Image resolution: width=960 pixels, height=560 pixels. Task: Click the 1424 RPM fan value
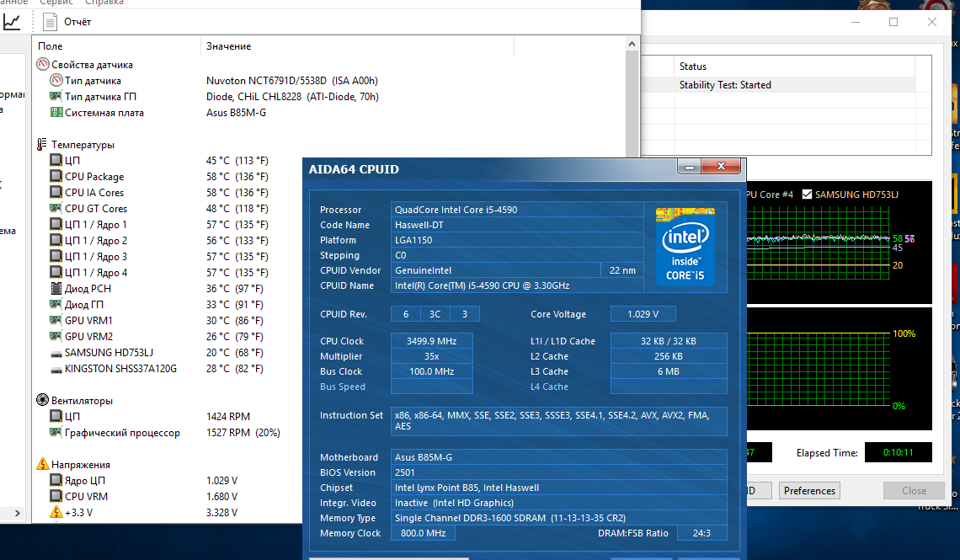point(227,416)
